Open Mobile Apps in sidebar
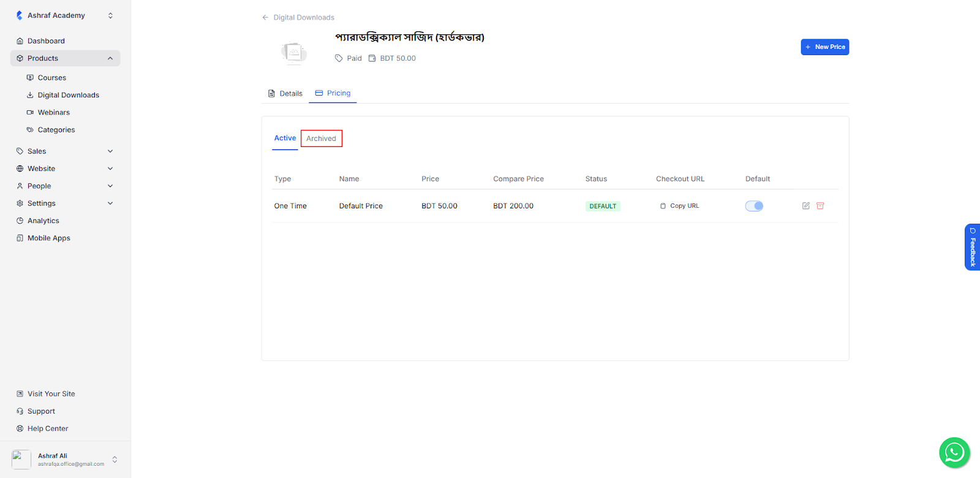The height and width of the screenshot is (478, 980). [x=48, y=238]
